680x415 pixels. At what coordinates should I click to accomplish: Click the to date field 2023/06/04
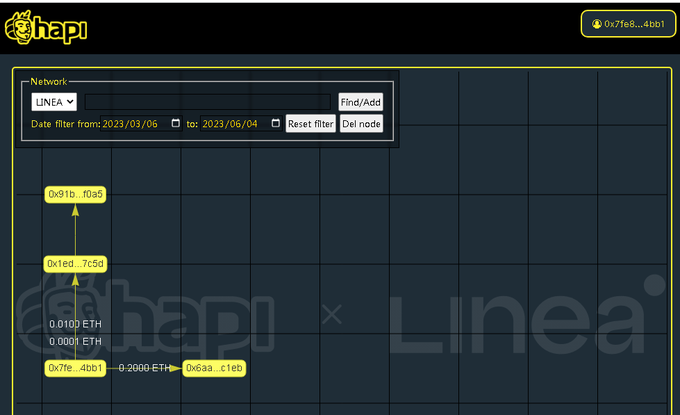[241, 124]
